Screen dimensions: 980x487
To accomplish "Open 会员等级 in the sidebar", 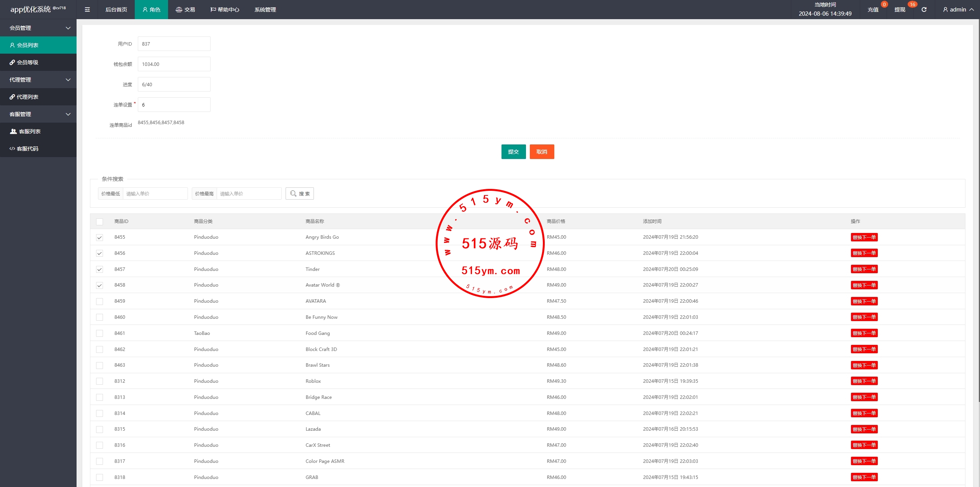I will tap(27, 62).
